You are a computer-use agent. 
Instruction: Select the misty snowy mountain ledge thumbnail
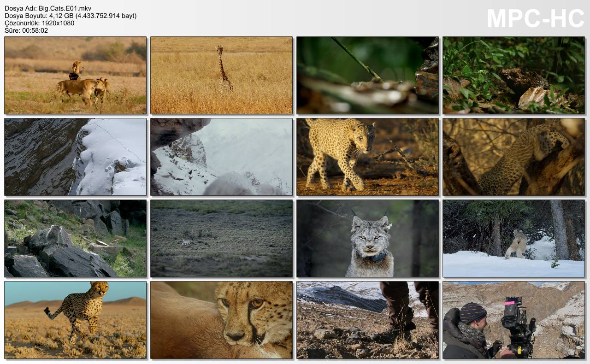[x=222, y=157]
